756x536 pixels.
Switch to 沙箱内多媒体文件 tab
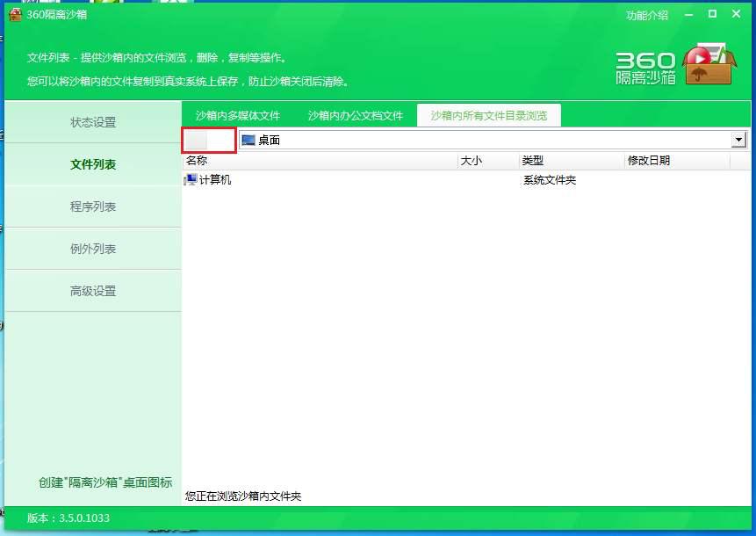click(238, 116)
